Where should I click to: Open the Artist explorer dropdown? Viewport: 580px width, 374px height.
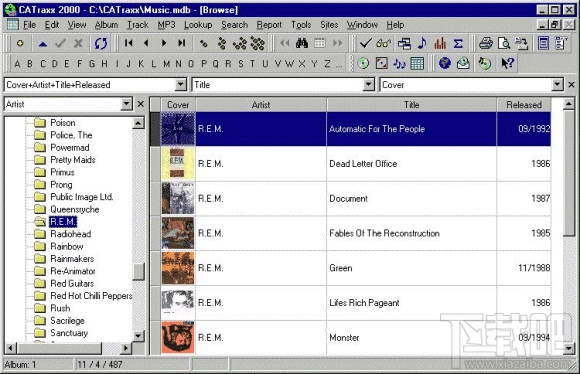click(x=126, y=104)
